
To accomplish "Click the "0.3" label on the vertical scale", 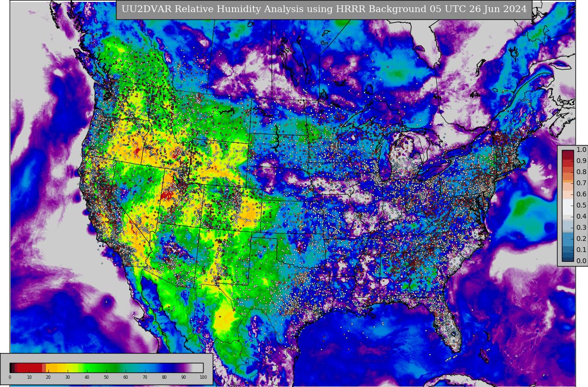I will [581, 228].
